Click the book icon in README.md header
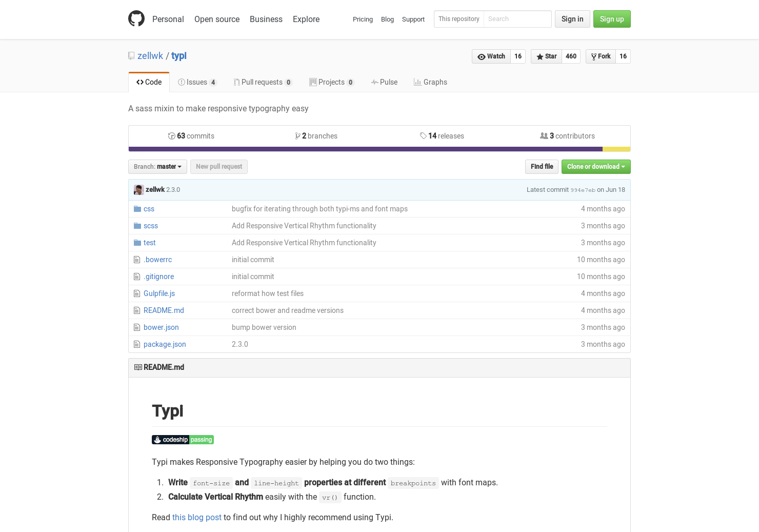Screen dimensions: 759x532 (x=138, y=367)
